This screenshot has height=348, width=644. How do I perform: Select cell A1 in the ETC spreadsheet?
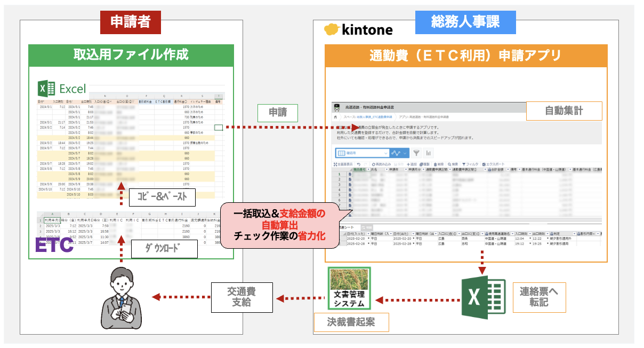tap(52, 219)
